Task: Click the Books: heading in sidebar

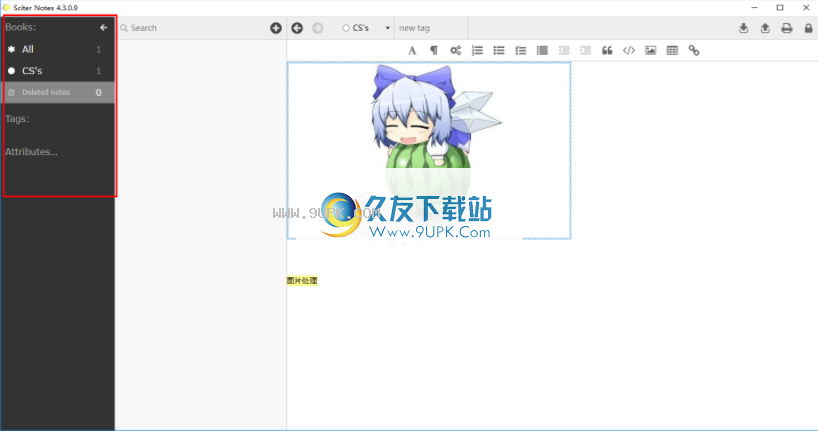Action: (20, 27)
